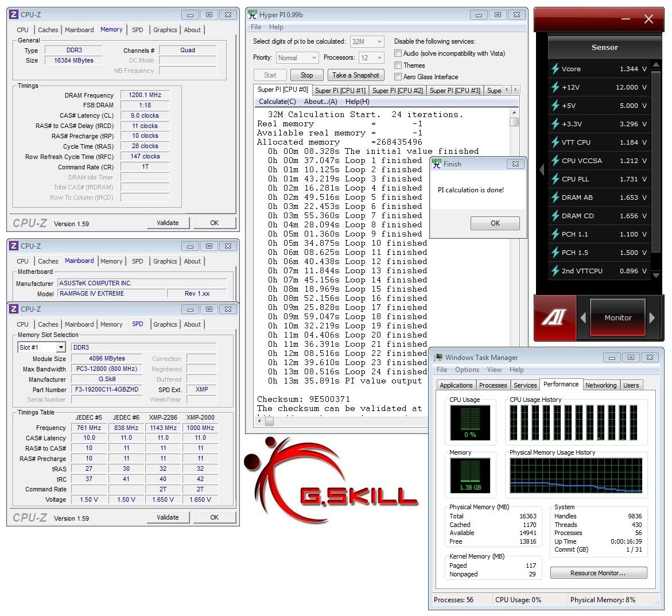Screen dimensions: 672x616
Task: Click the lightning bolt icon beside CPU PLL
Action: pyautogui.click(x=556, y=179)
